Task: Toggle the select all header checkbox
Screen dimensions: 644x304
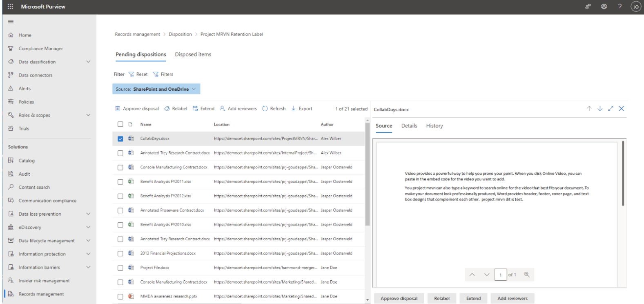Action: 120,124
